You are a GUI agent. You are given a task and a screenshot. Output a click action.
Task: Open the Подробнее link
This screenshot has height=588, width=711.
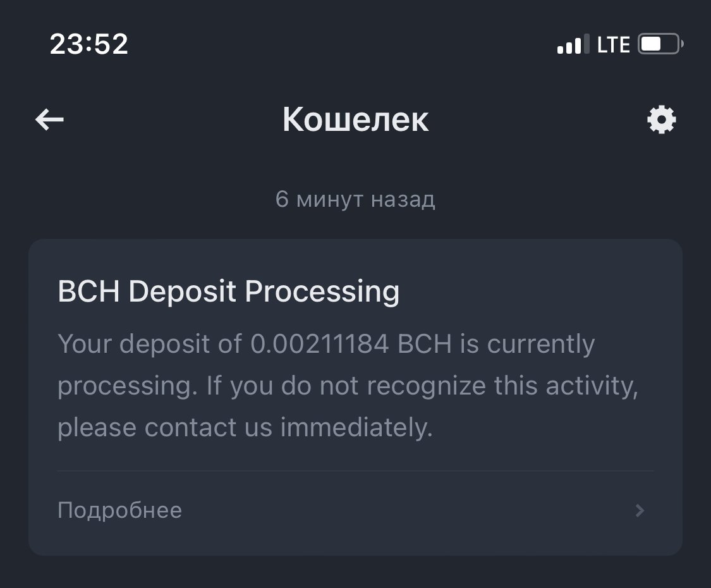point(119,510)
